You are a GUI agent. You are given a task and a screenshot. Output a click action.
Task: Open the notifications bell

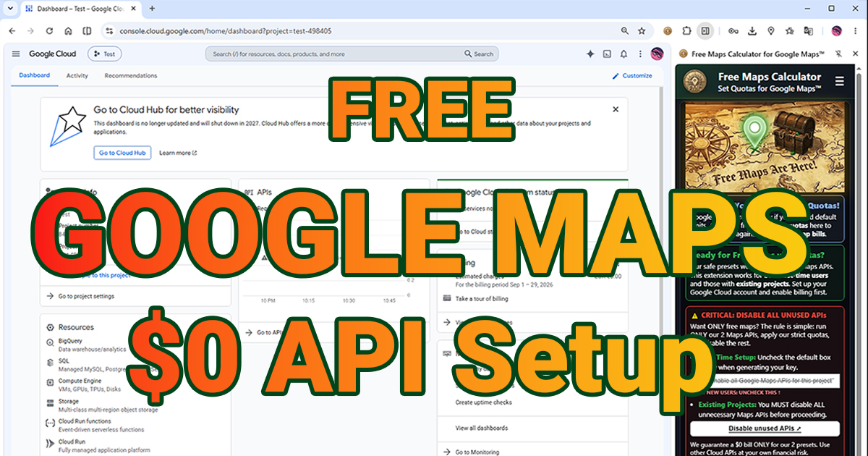click(x=624, y=54)
